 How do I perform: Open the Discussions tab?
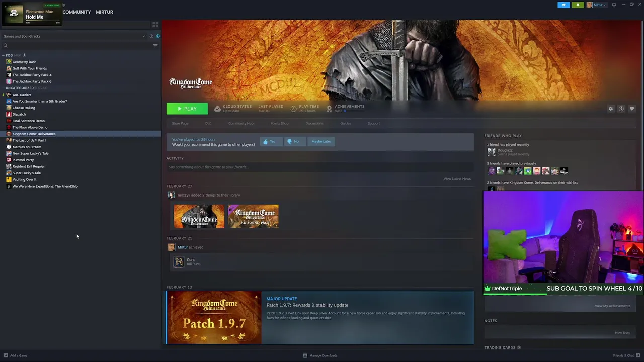(x=314, y=123)
